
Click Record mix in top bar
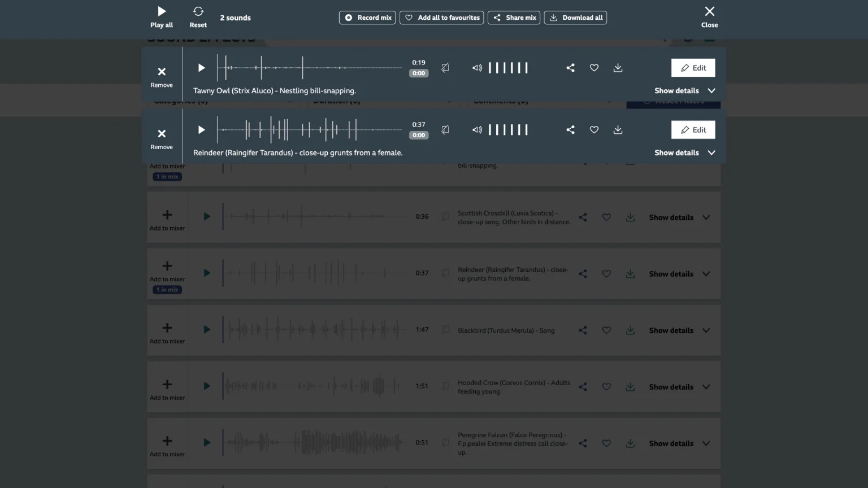[367, 18]
